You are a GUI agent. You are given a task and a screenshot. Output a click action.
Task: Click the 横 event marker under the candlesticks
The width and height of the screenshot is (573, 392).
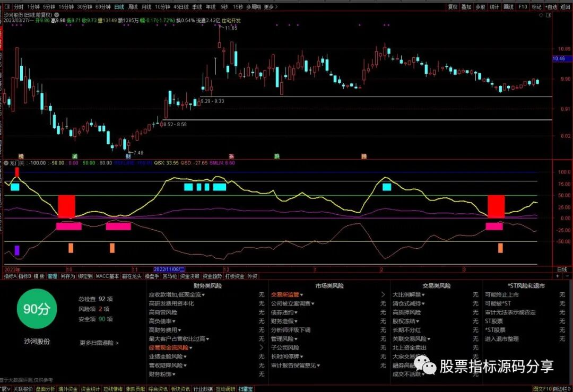[x=21, y=156]
